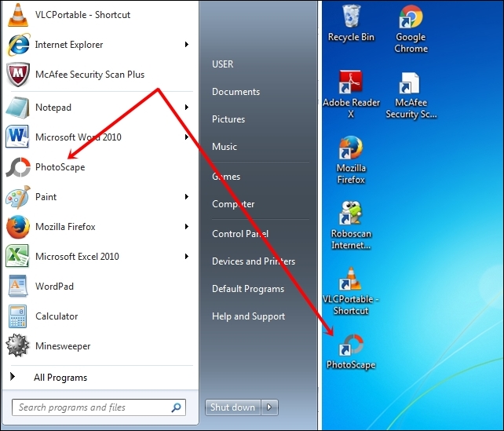Select PhotoScape desktop shortcut

coord(351,352)
